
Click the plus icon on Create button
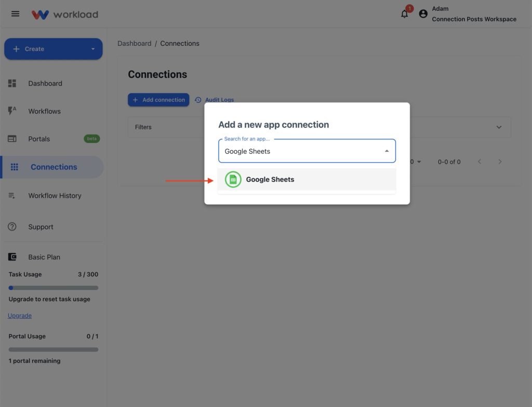16,49
